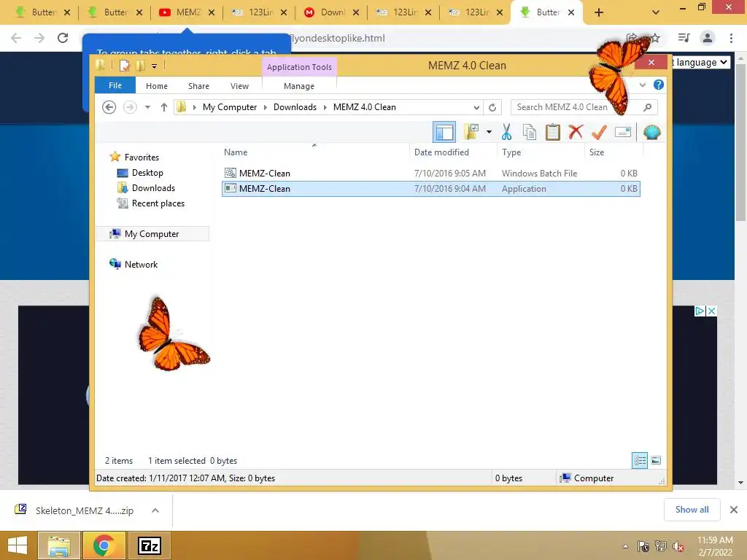The width and height of the screenshot is (747, 560).
Task: Select MEMZ-Clean Windows Batch File row
Action: (x=430, y=174)
